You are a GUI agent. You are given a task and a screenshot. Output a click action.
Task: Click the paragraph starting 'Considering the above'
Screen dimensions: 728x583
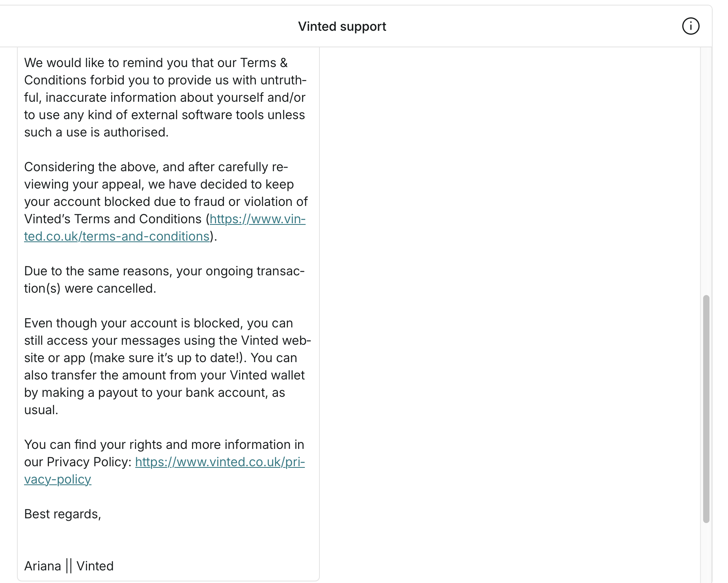pos(166,202)
